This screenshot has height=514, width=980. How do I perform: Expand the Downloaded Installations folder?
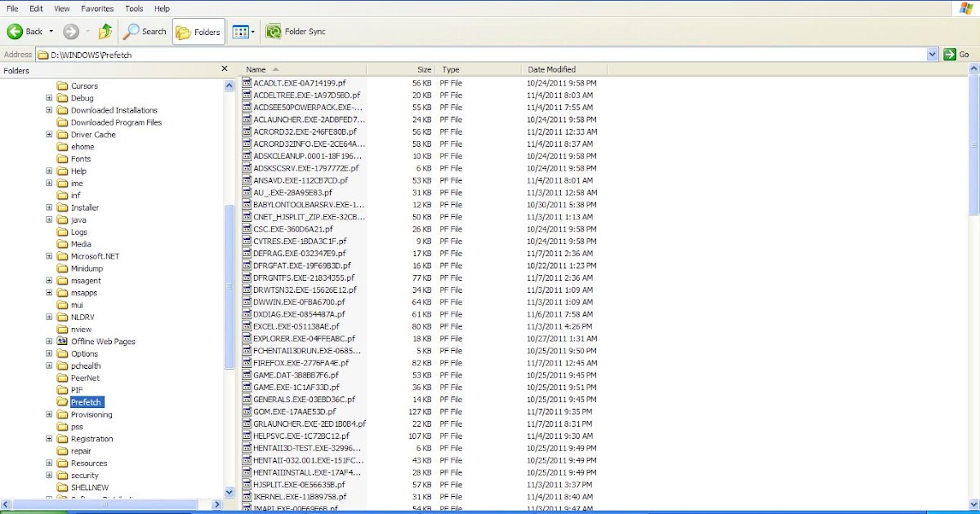pos(49,110)
